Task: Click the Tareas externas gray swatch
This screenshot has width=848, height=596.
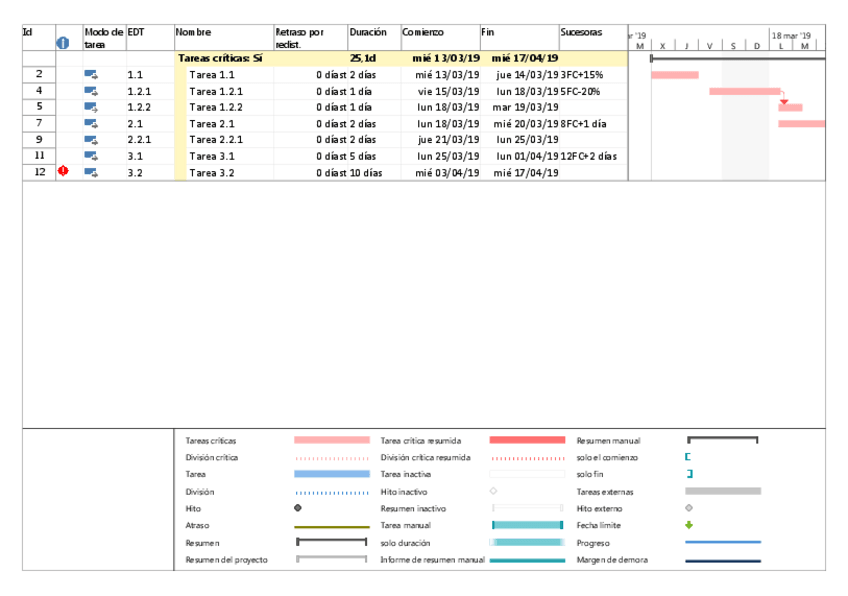Action: click(x=723, y=491)
